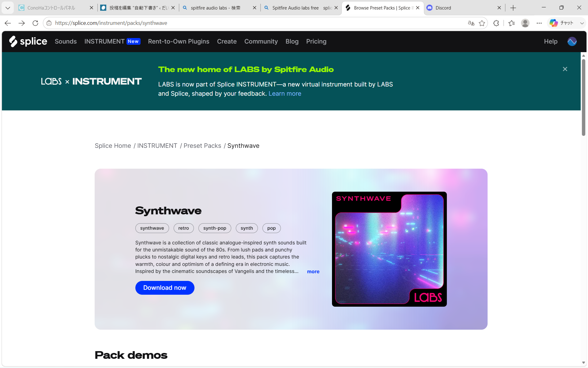Open the Pricing page
The image size is (588, 368).
316,41
